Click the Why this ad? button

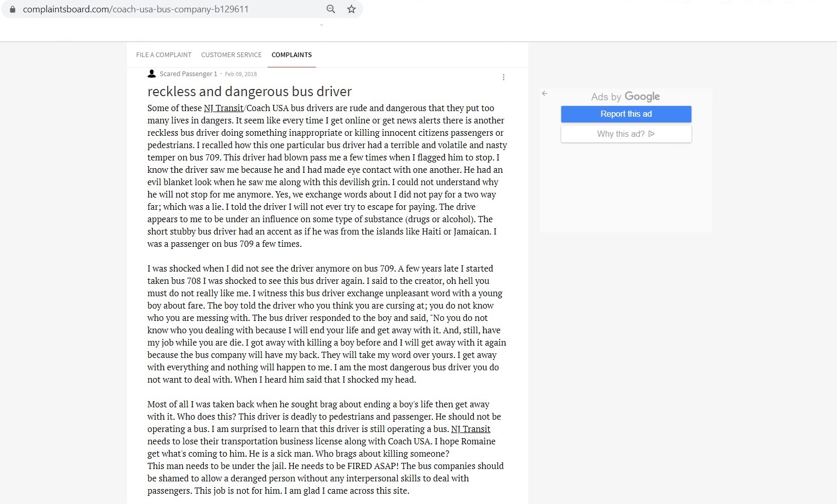pyautogui.click(x=626, y=134)
